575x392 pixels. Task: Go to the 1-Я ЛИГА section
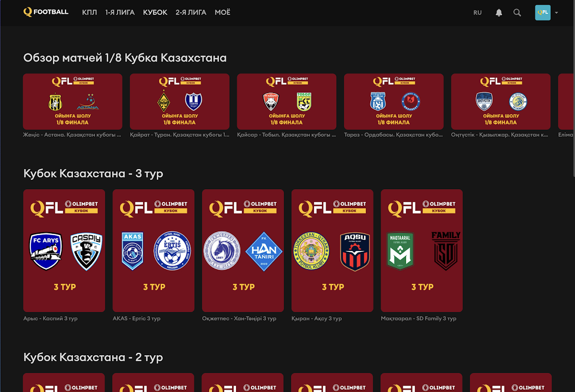click(x=120, y=12)
